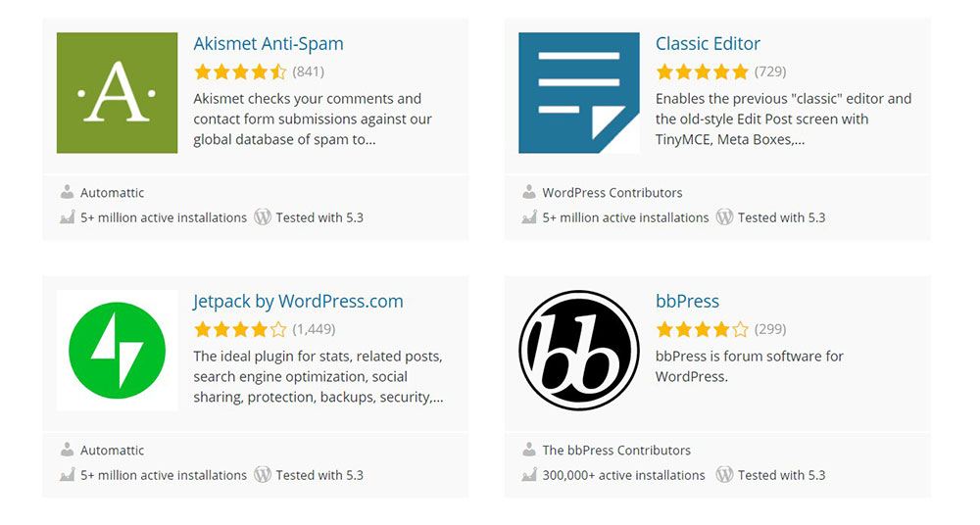
Task: Open the Jetpack by WordPress.com link
Action: [x=298, y=302]
